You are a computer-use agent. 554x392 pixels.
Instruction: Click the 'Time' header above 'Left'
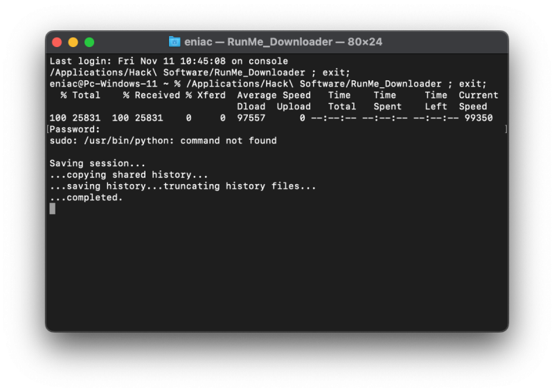coord(436,95)
